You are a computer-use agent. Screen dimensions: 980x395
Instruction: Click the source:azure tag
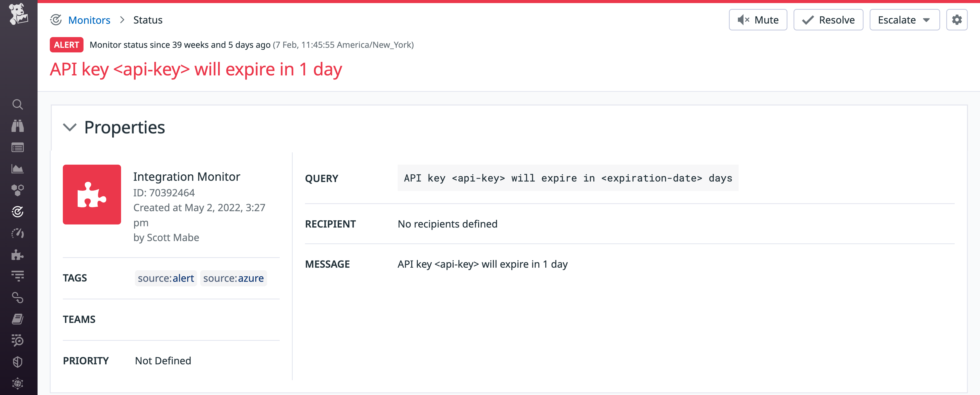point(233,278)
